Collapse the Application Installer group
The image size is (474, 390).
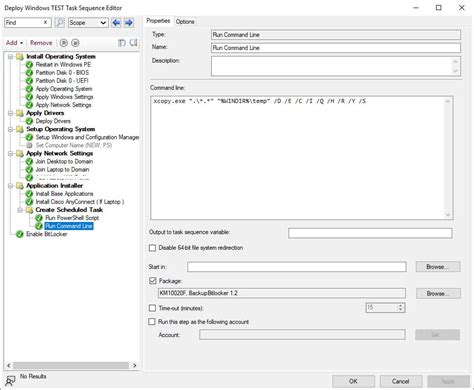pyautogui.click(x=11, y=186)
